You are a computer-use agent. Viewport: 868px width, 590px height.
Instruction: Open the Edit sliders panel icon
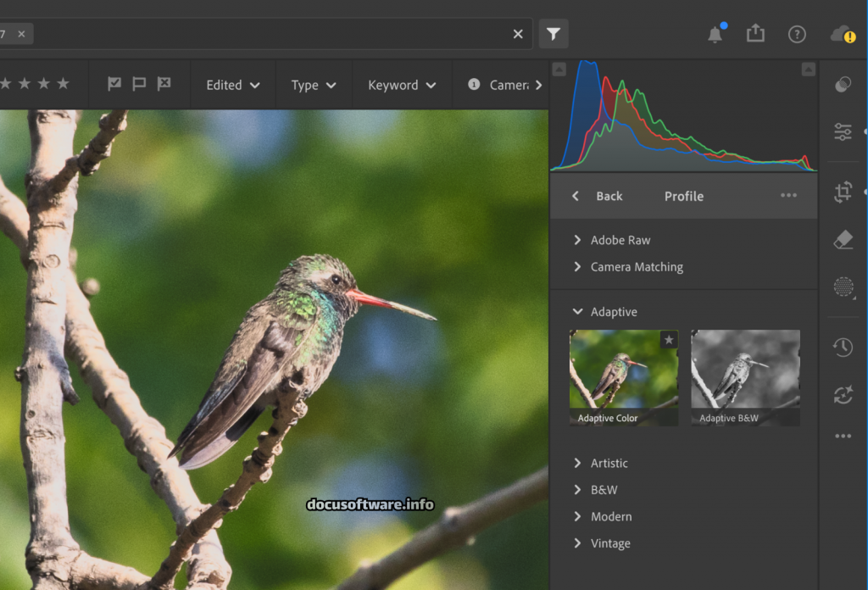843,131
